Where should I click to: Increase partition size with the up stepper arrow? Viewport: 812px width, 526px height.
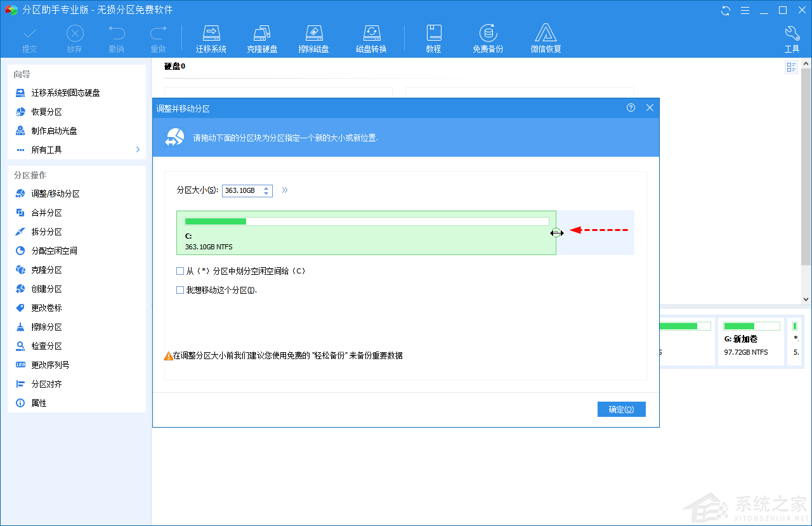pos(266,188)
